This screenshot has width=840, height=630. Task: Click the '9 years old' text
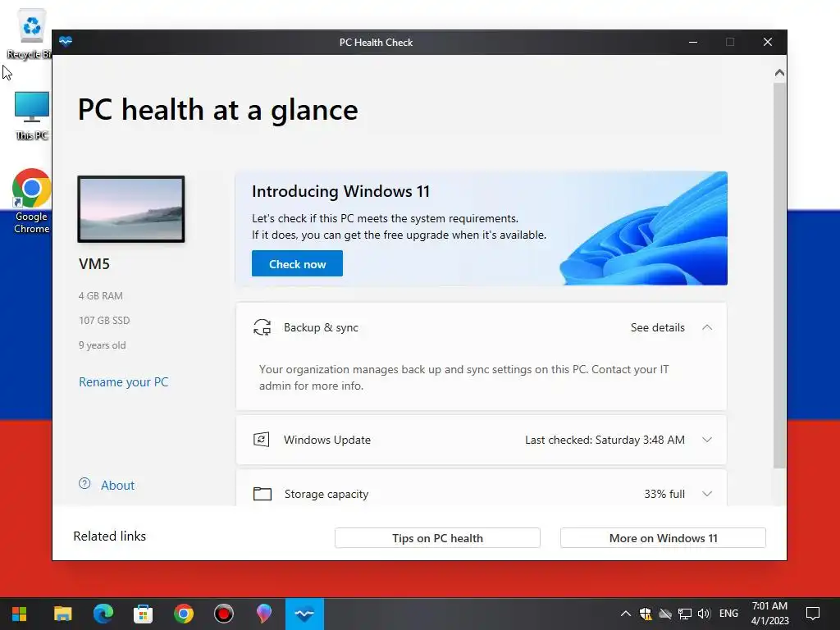(x=103, y=345)
